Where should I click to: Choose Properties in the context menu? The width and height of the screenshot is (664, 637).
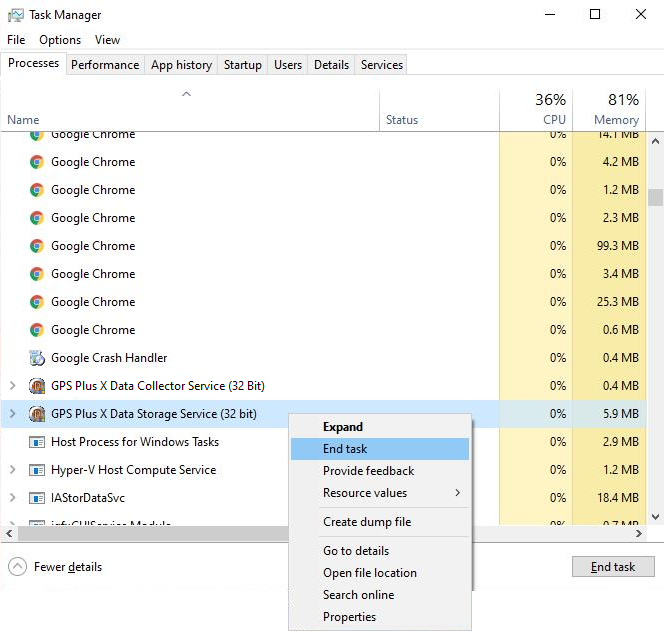click(380, 617)
